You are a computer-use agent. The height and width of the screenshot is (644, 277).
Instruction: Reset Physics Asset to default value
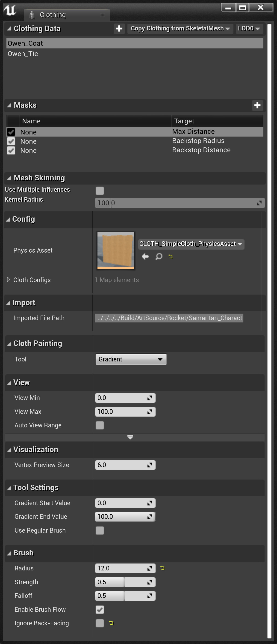170,256
